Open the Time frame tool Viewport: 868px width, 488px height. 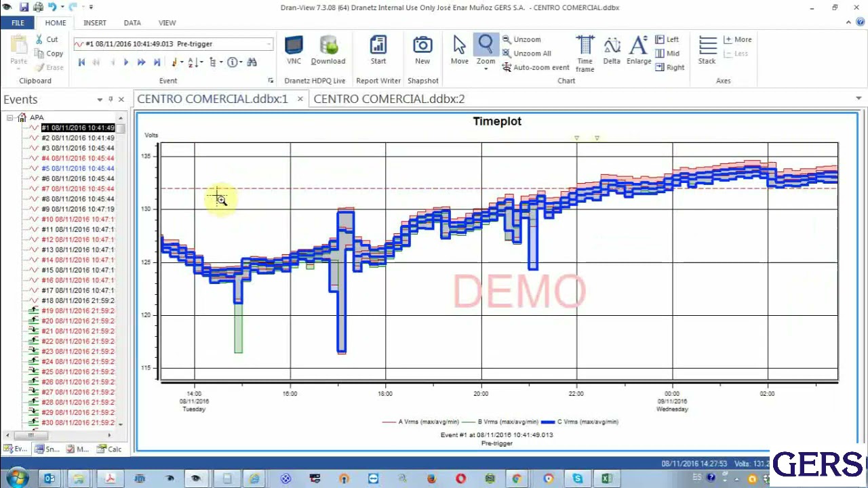tap(585, 54)
